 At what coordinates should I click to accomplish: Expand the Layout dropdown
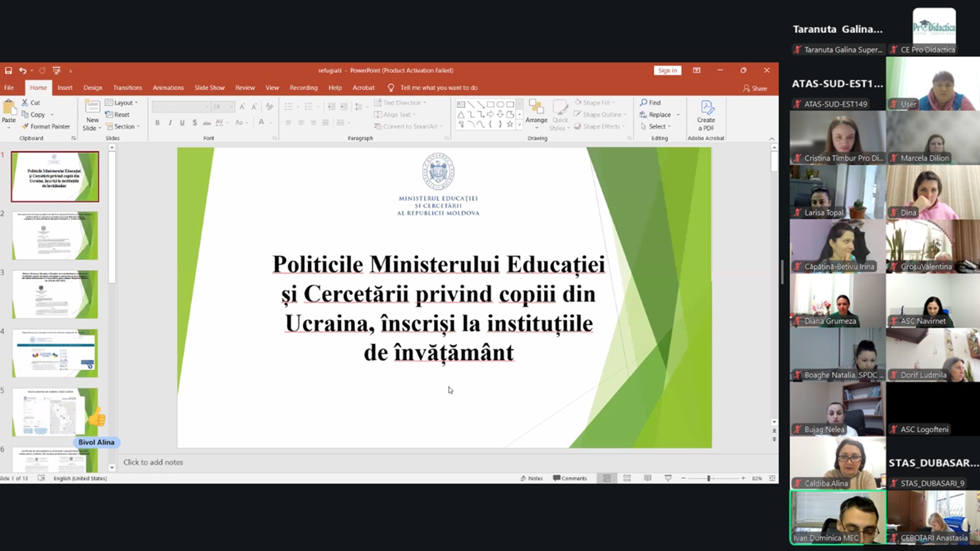coord(122,103)
